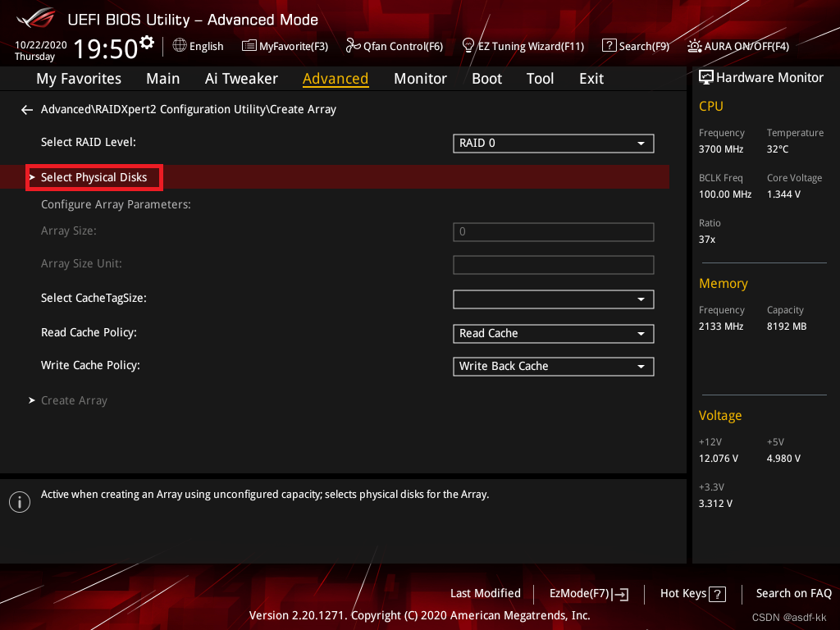Image resolution: width=840 pixels, height=630 pixels.
Task: Select the Advanced tab
Action: [336, 79]
